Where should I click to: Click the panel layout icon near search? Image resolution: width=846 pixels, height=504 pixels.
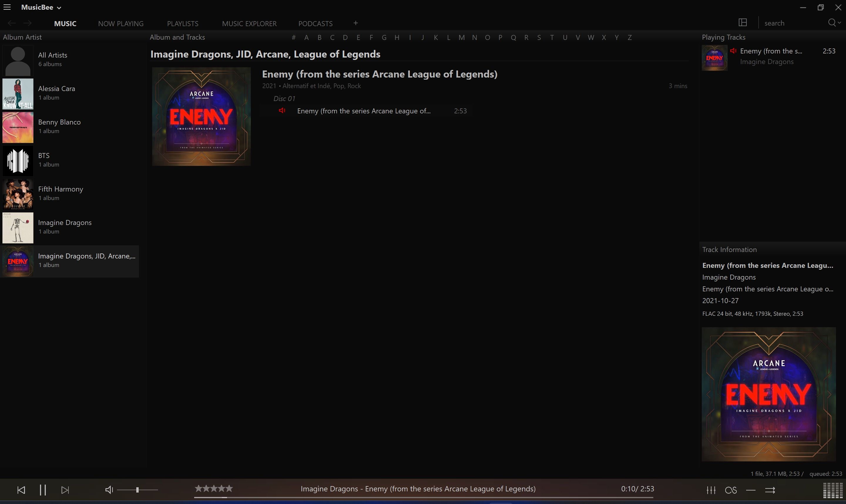pyautogui.click(x=743, y=22)
